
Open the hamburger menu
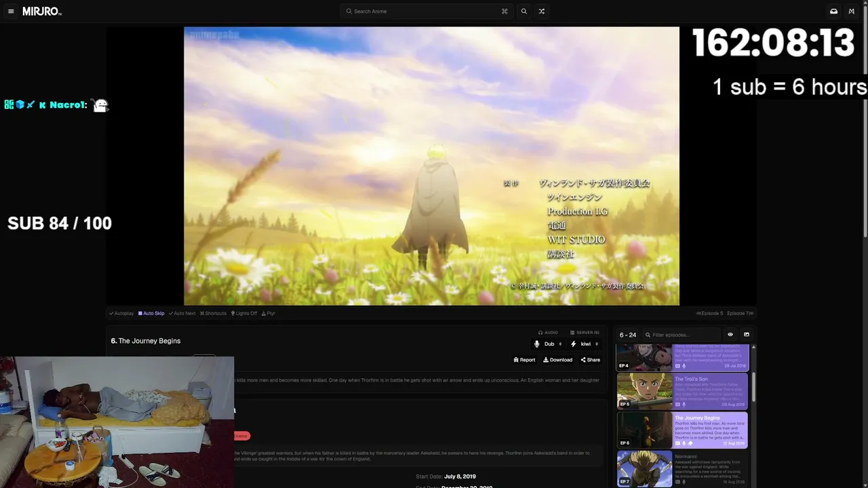point(11,12)
